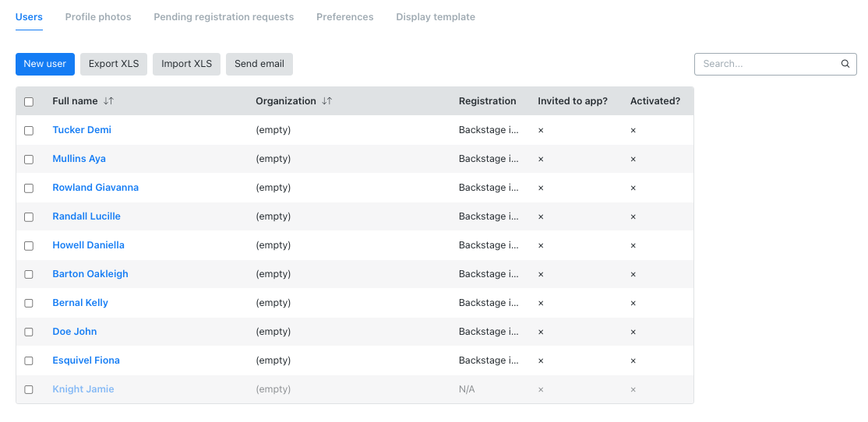868x422 pixels.
Task: Open Tucker Demi's user profile
Action: (82, 130)
